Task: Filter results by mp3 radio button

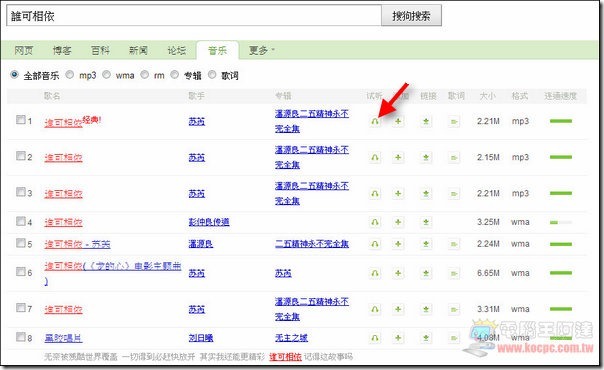Action: [69, 74]
